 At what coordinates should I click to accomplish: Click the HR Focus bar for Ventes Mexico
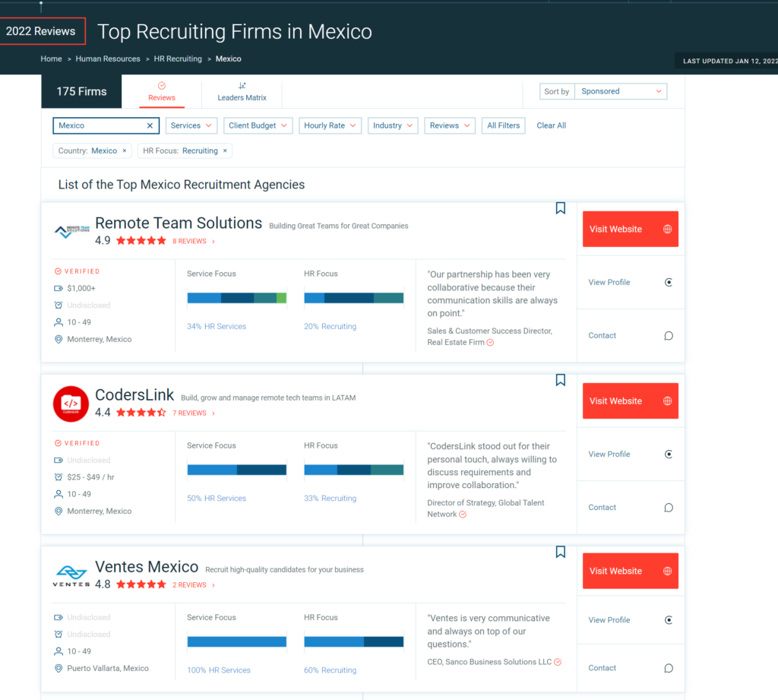point(354,641)
